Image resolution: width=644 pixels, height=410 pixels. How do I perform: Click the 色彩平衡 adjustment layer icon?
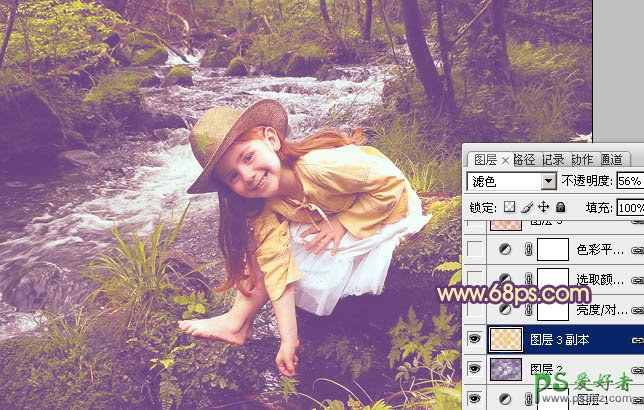tap(506, 250)
